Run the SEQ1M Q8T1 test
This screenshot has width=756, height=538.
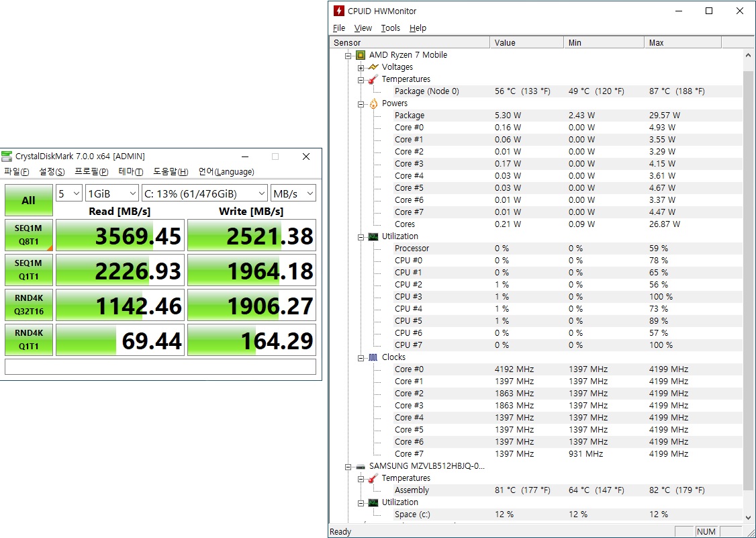[x=28, y=235]
